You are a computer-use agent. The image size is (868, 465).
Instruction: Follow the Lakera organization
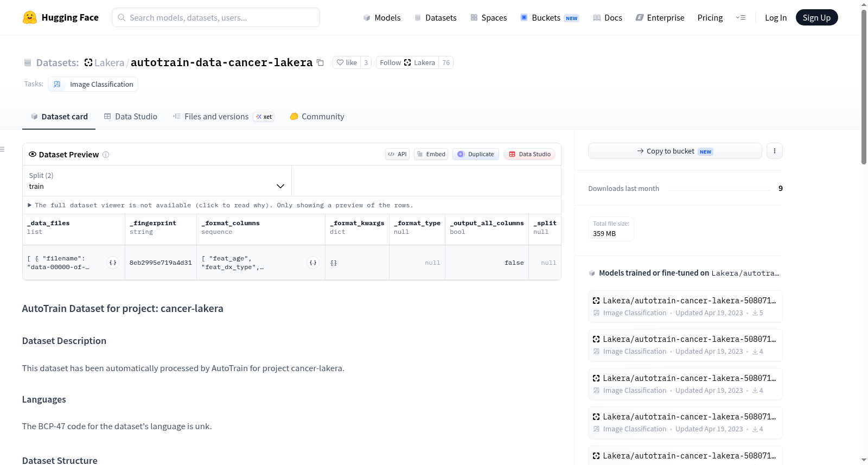point(407,62)
